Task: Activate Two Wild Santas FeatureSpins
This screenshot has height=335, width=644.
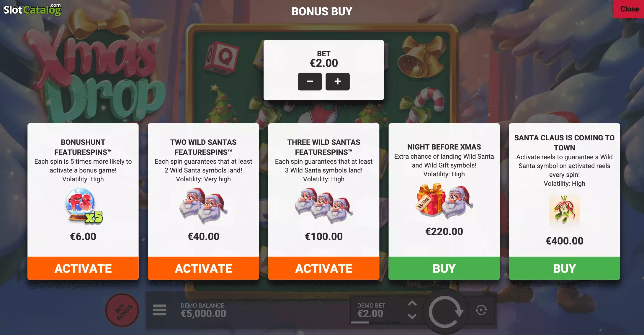Action: (x=203, y=268)
